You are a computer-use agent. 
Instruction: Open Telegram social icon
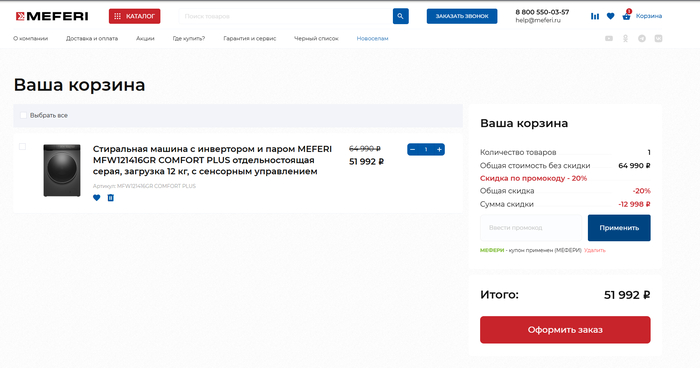click(x=642, y=38)
